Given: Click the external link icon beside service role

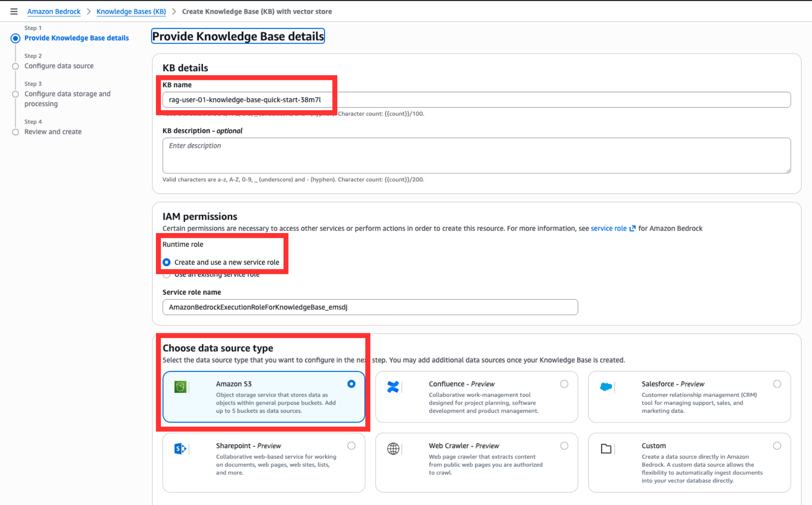Looking at the screenshot, I should point(632,228).
